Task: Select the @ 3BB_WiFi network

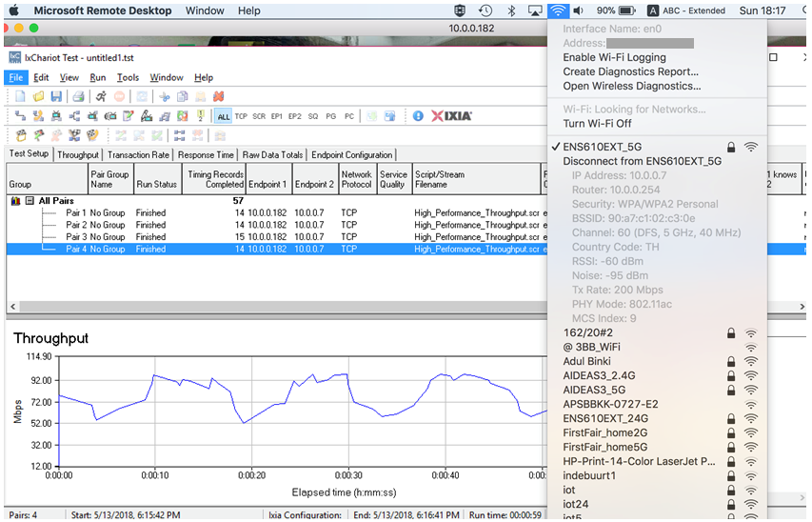Action: [x=657, y=347]
